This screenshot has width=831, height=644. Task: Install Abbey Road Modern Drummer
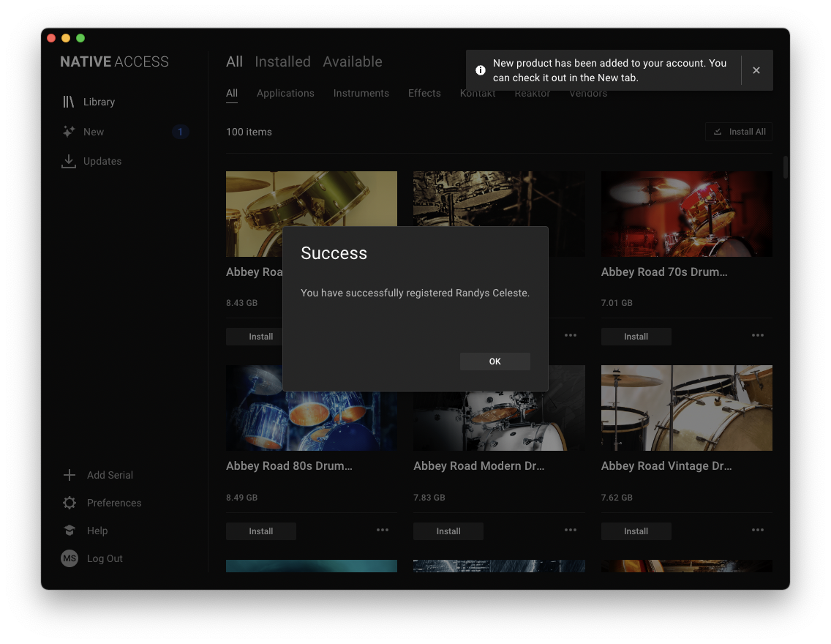(x=448, y=531)
